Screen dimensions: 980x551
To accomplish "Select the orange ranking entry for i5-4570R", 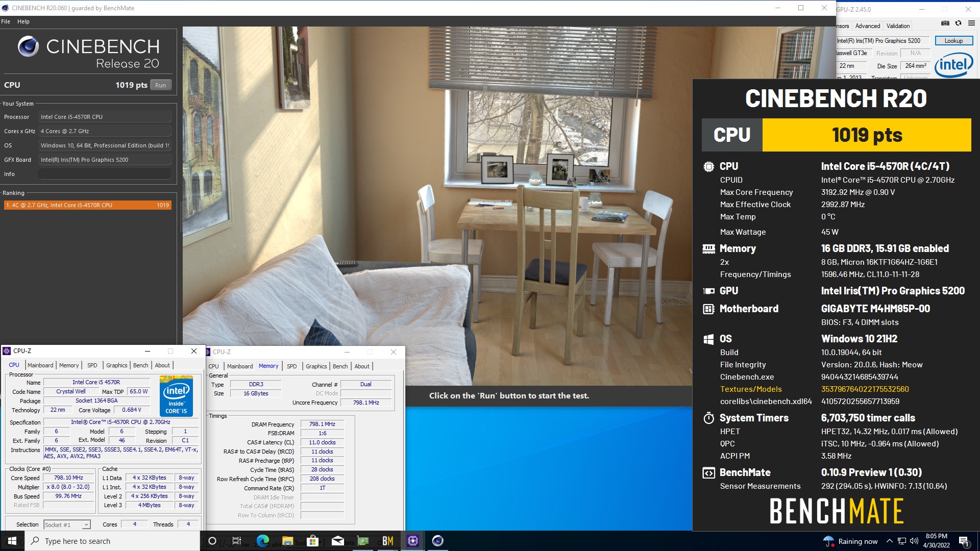I will point(87,205).
